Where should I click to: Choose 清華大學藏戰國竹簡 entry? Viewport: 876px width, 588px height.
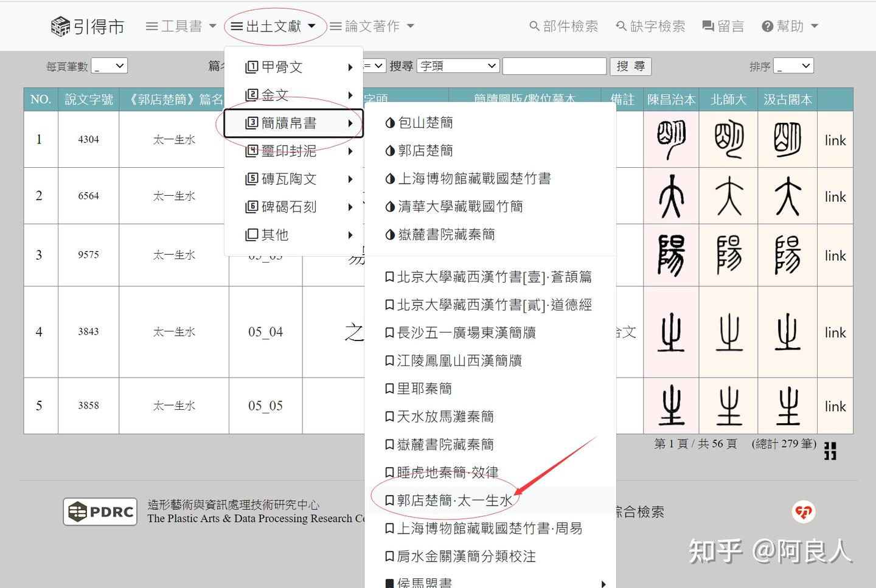454,207
